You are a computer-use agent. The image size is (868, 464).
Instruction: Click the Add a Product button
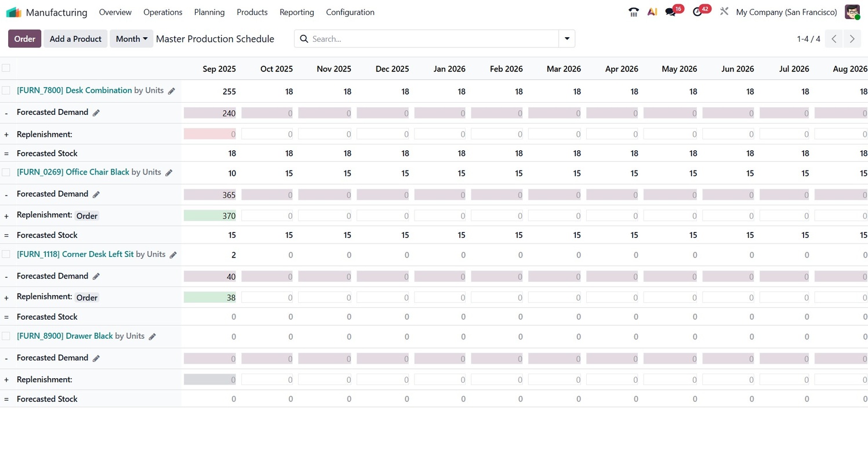tap(75, 39)
